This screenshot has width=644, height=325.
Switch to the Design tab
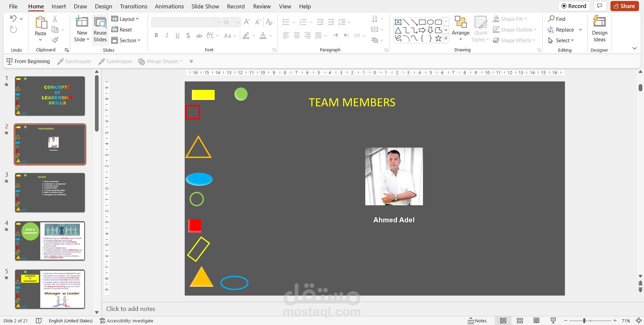point(103,6)
